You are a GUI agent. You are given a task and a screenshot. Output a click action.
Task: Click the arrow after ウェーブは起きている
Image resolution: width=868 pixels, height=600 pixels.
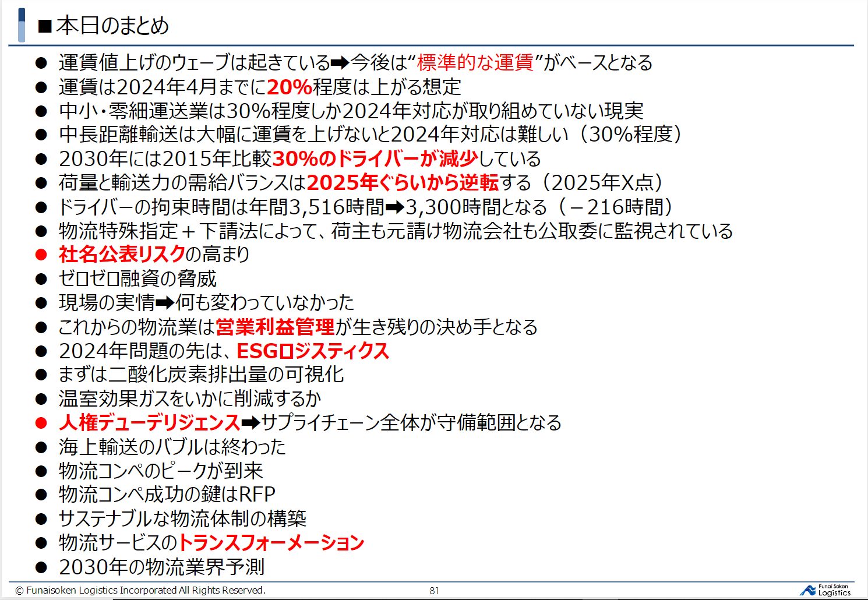340,62
